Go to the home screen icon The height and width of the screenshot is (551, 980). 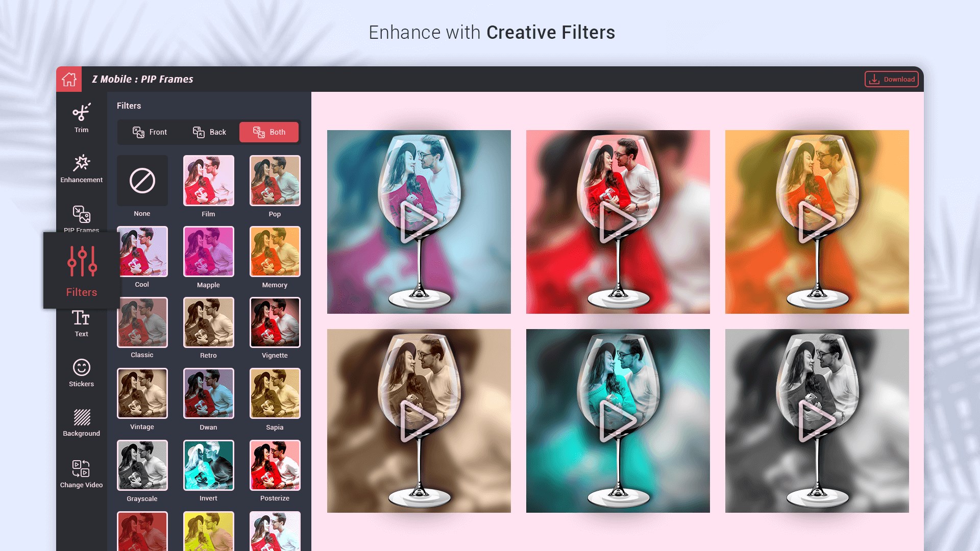click(x=69, y=79)
